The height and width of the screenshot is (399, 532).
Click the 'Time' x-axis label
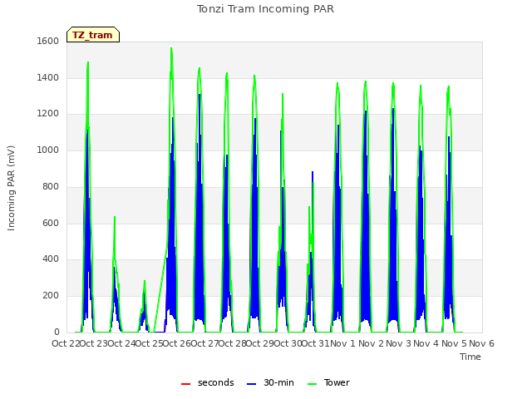point(470,357)
